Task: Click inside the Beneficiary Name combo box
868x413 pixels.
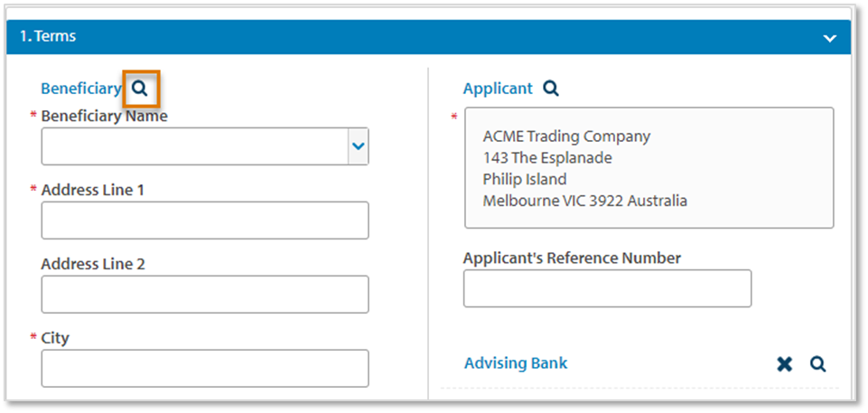Action: click(194, 146)
